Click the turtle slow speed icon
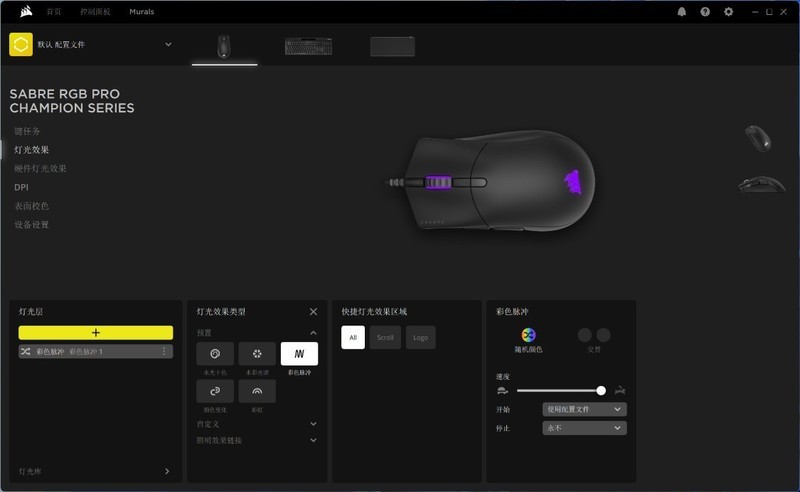This screenshot has width=800, height=492. (503, 390)
